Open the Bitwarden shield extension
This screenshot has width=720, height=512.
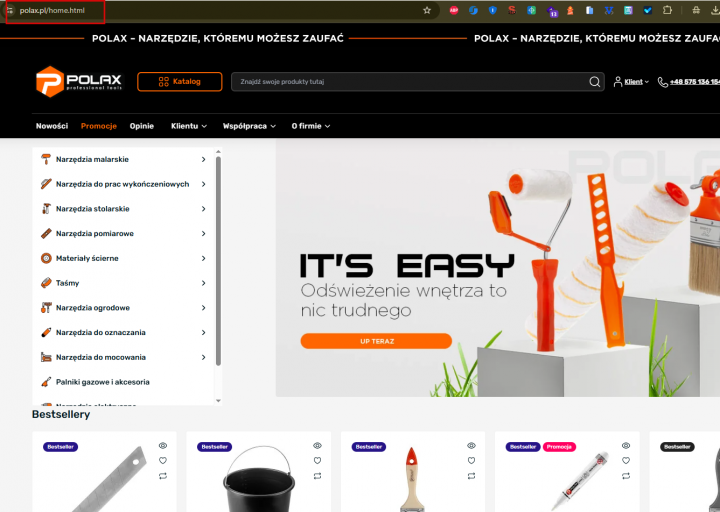[x=493, y=10]
